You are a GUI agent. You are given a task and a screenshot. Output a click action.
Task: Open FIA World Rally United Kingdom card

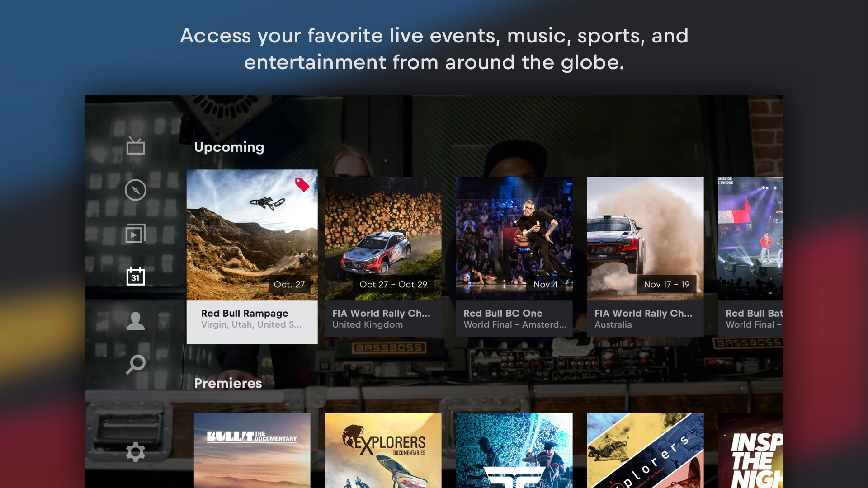click(383, 257)
